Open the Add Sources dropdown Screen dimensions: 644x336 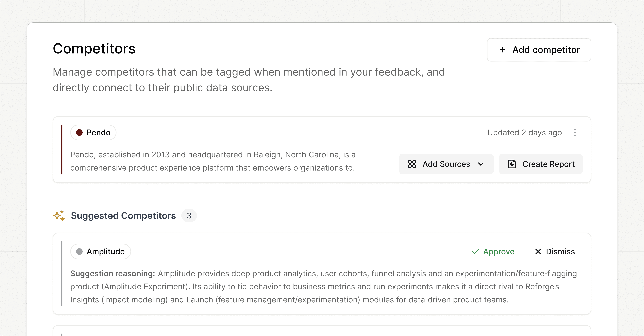(x=446, y=164)
